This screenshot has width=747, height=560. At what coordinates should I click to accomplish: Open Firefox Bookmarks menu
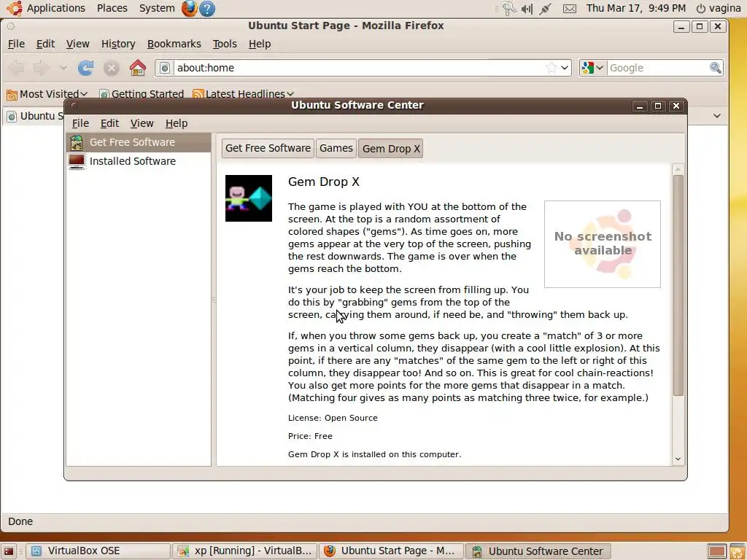click(x=174, y=44)
